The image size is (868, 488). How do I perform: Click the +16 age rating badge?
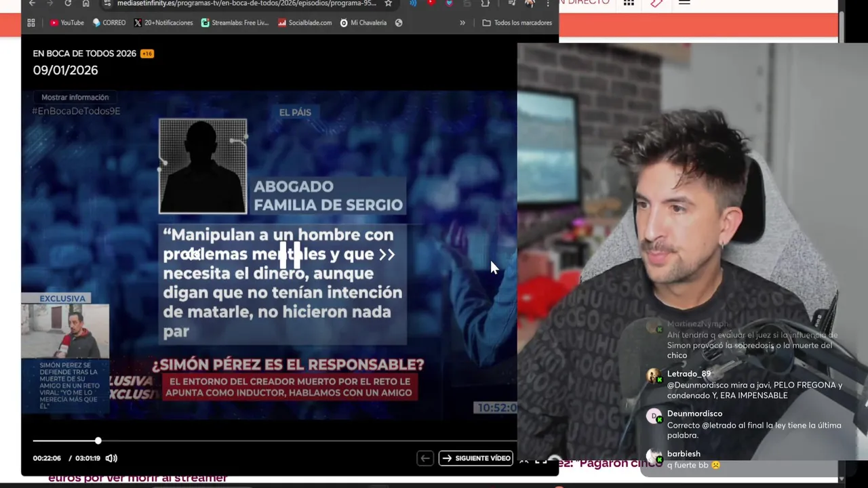pyautogui.click(x=147, y=54)
